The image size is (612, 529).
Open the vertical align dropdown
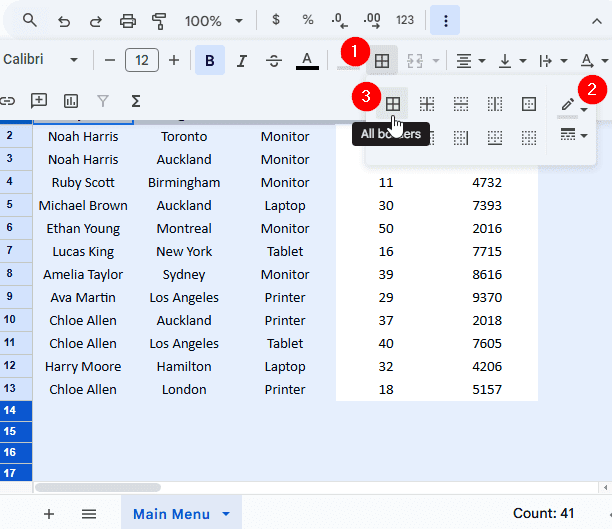[512, 61]
